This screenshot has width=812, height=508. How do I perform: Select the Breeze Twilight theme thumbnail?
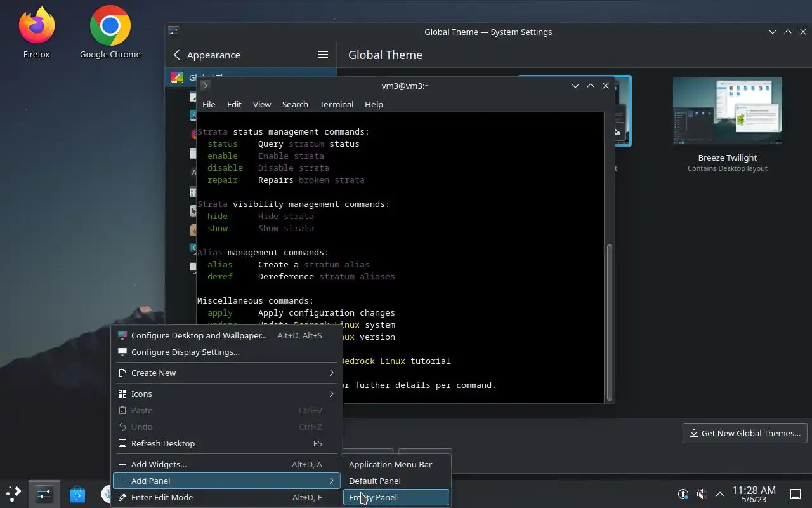(x=728, y=111)
